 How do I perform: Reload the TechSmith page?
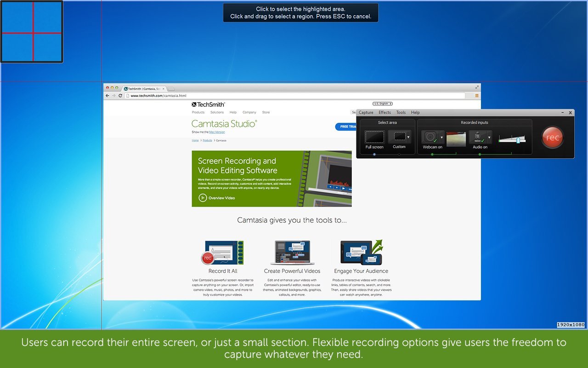(x=120, y=96)
